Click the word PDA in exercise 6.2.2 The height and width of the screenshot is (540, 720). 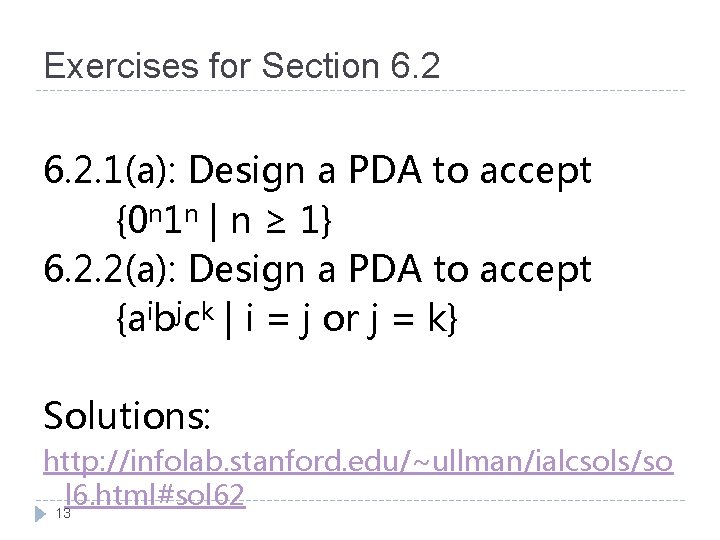pos(385,269)
